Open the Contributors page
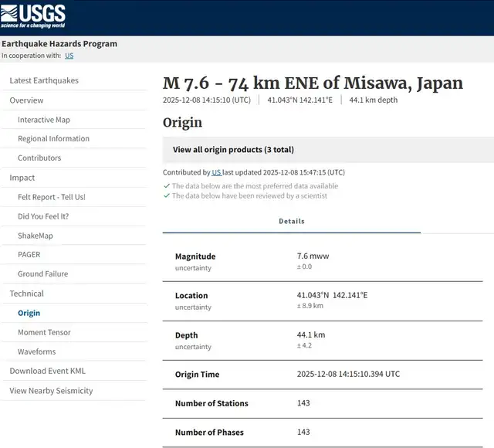The image size is (494, 448). pos(39,158)
